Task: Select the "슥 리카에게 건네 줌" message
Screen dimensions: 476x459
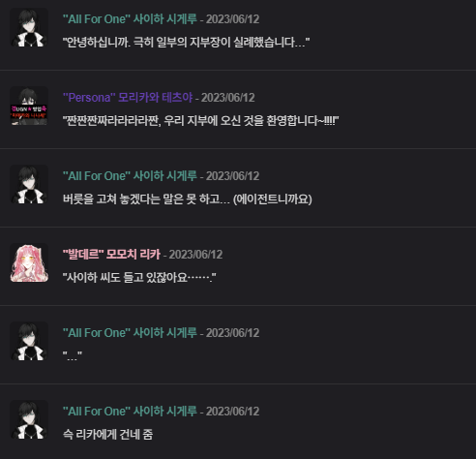Action: pos(107,435)
